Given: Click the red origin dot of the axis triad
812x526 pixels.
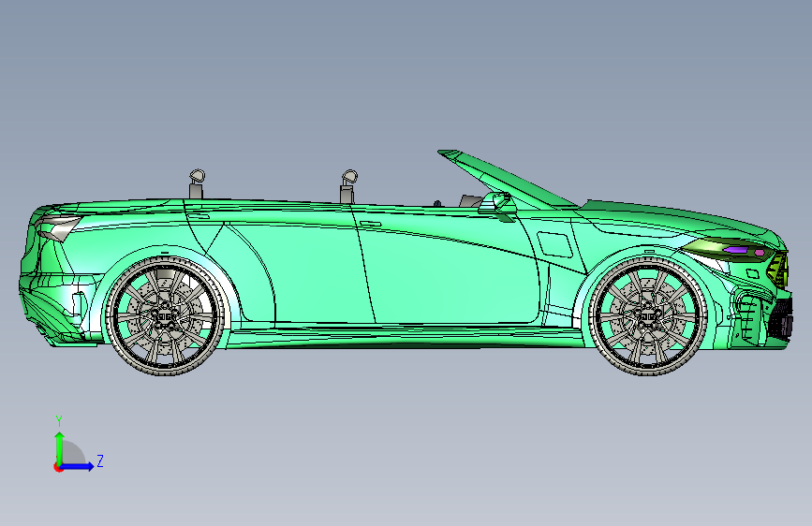Looking at the screenshot, I should click(x=58, y=467).
